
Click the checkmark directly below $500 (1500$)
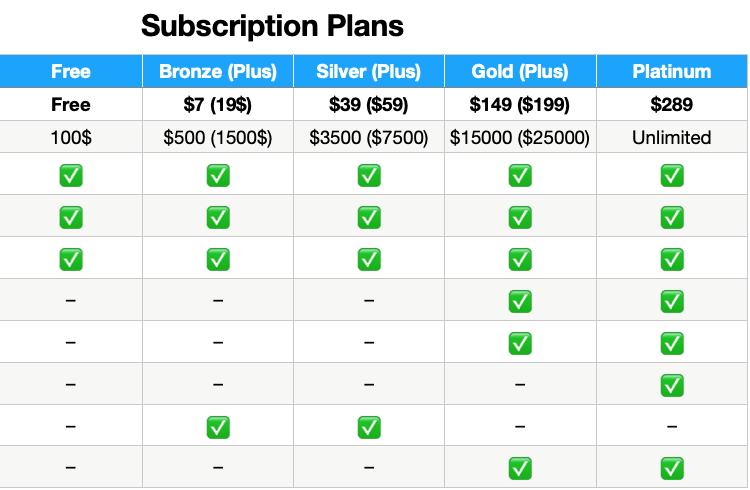tap(218, 176)
